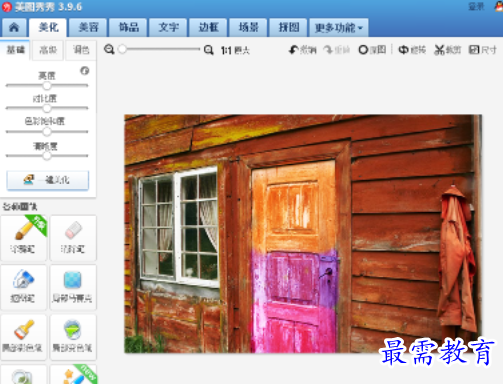The width and height of the screenshot is (503, 384).
Task: Click the 亮度 brightness slider handle
Action: coord(47,86)
